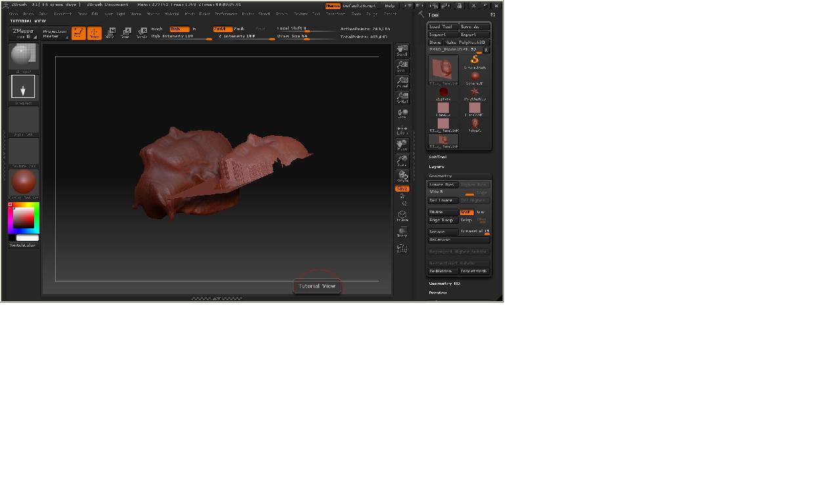Click the color picker square
840x504 pixels.
point(24,219)
